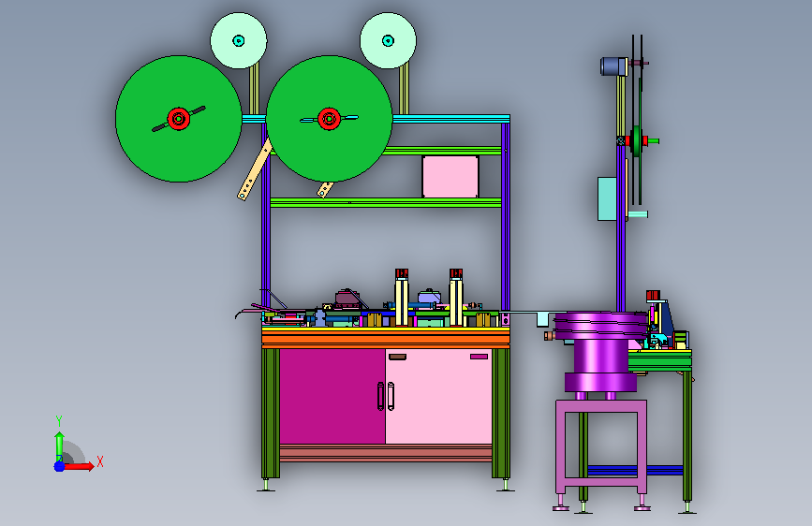Pick the red hub of the left green reel
Screen dimensions: 812x526
tap(178, 119)
